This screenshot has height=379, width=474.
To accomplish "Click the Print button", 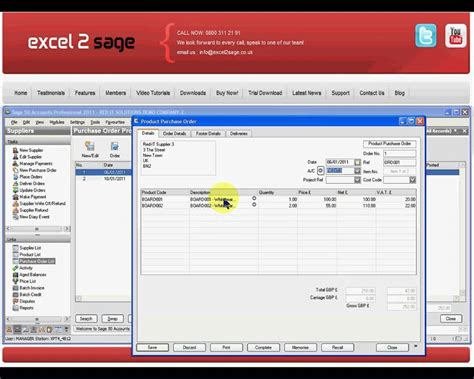I will pyautogui.click(x=226, y=347).
